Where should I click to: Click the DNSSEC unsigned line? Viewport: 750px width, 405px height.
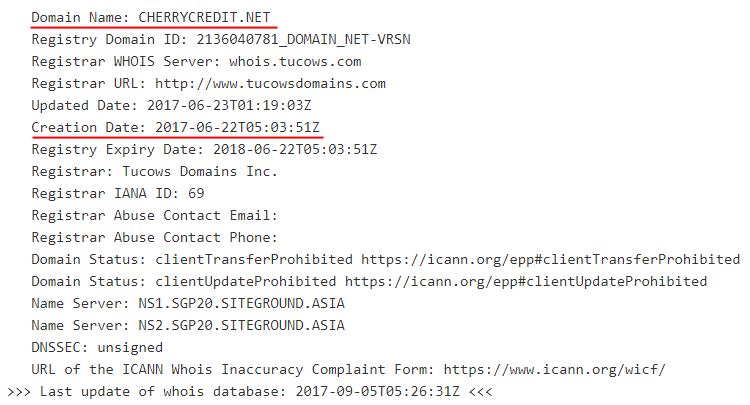(97, 348)
